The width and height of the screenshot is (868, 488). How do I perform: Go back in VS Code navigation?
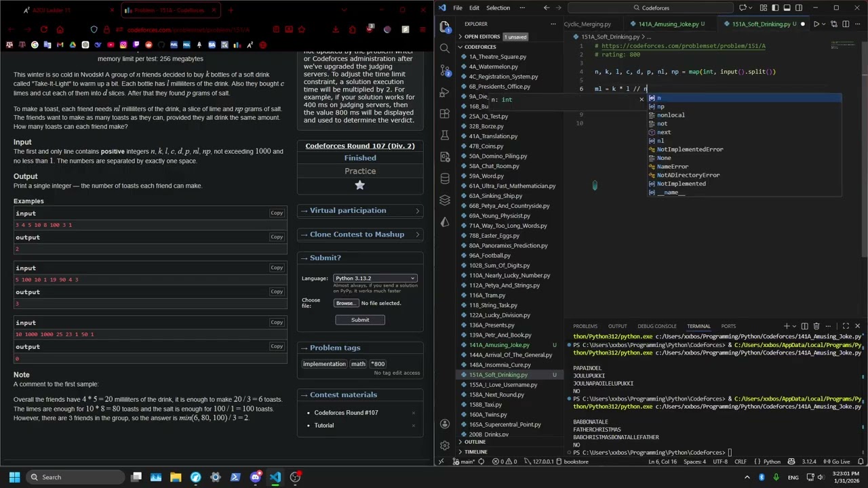click(x=547, y=7)
